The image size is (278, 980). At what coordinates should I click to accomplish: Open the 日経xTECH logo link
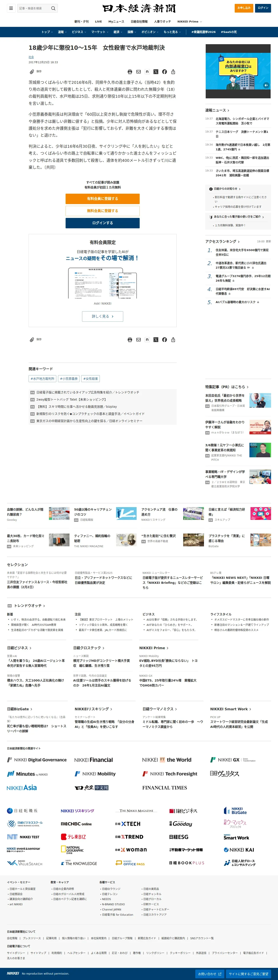pyautogui.click(x=128, y=824)
